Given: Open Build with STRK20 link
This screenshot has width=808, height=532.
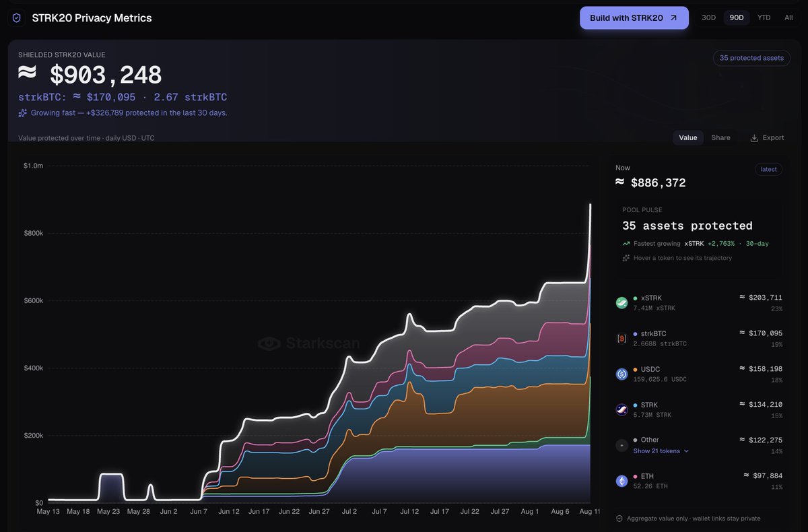Looking at the screenshot, I should tap(634, 18).
